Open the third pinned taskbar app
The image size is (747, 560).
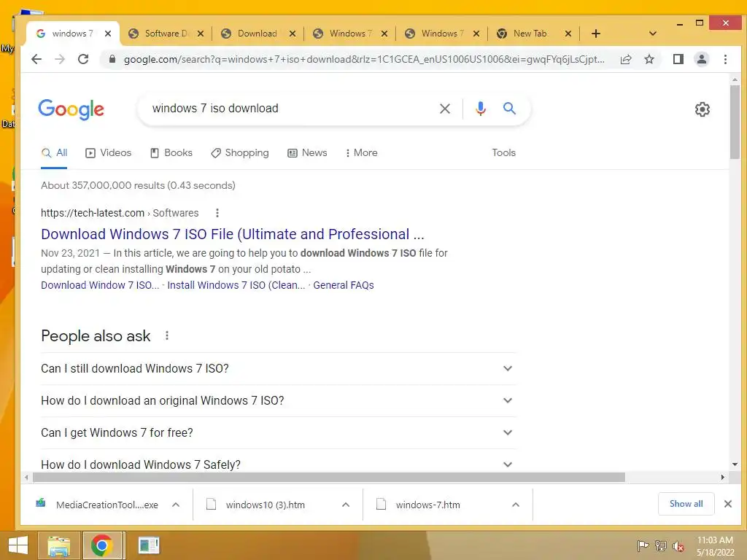point(149,545)
